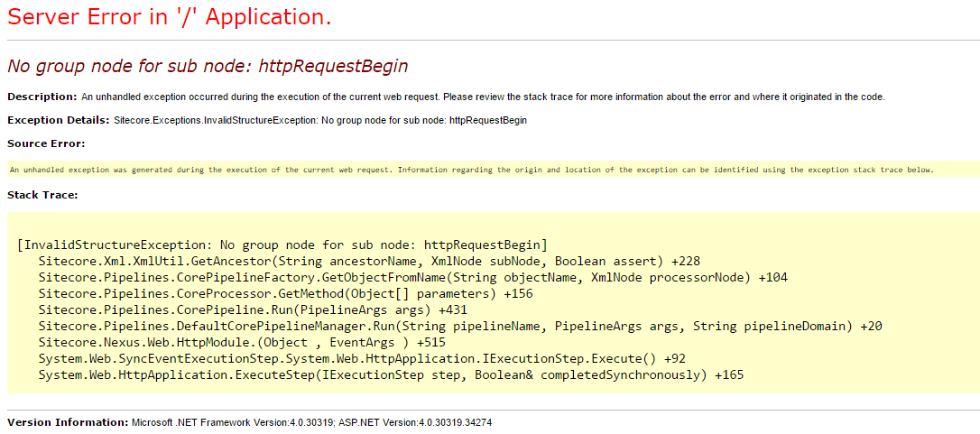This screenshot has width=980, height=434.
Task: Click the 'Description:' label
Action: coord(42,97)
